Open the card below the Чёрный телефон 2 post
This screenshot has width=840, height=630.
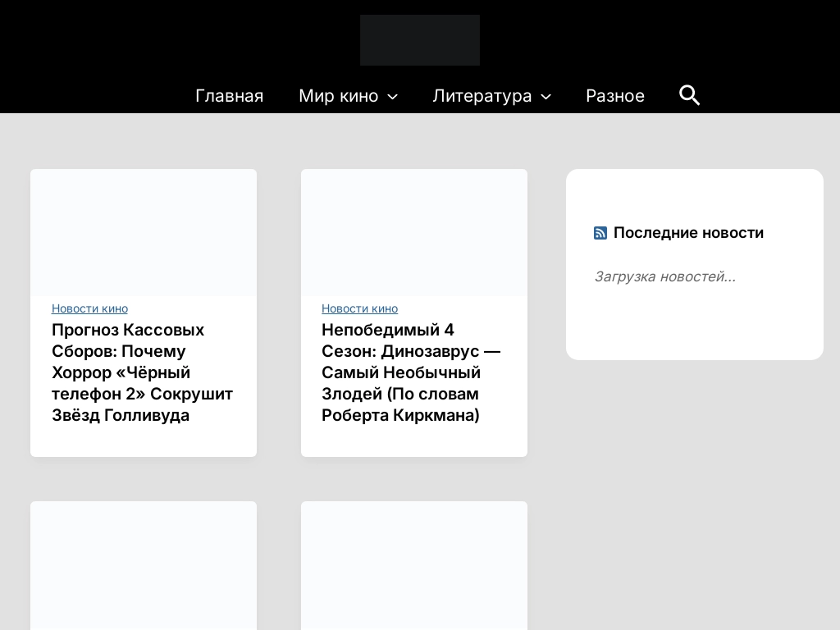pyautogui.click(x=144, y=566)
